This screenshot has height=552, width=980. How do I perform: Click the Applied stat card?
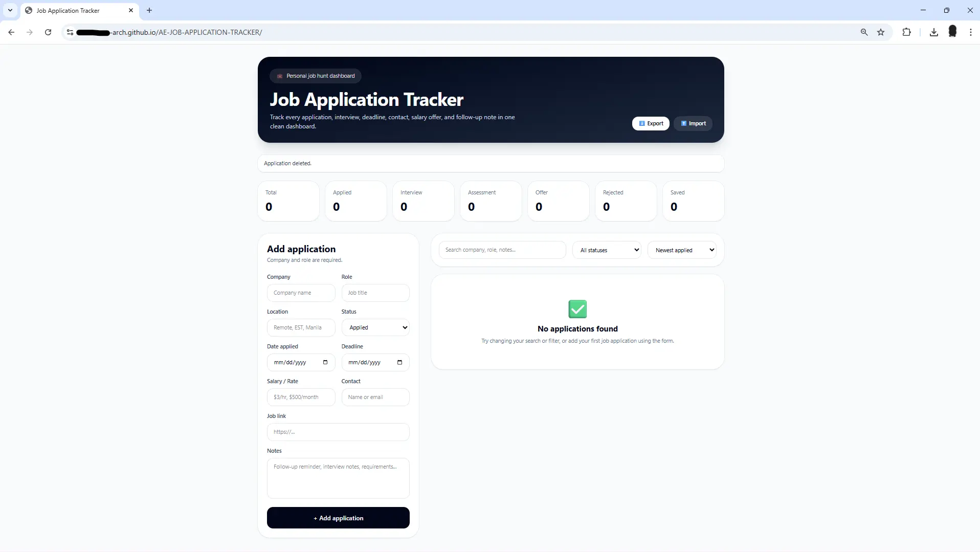click(x=356, y=201)
